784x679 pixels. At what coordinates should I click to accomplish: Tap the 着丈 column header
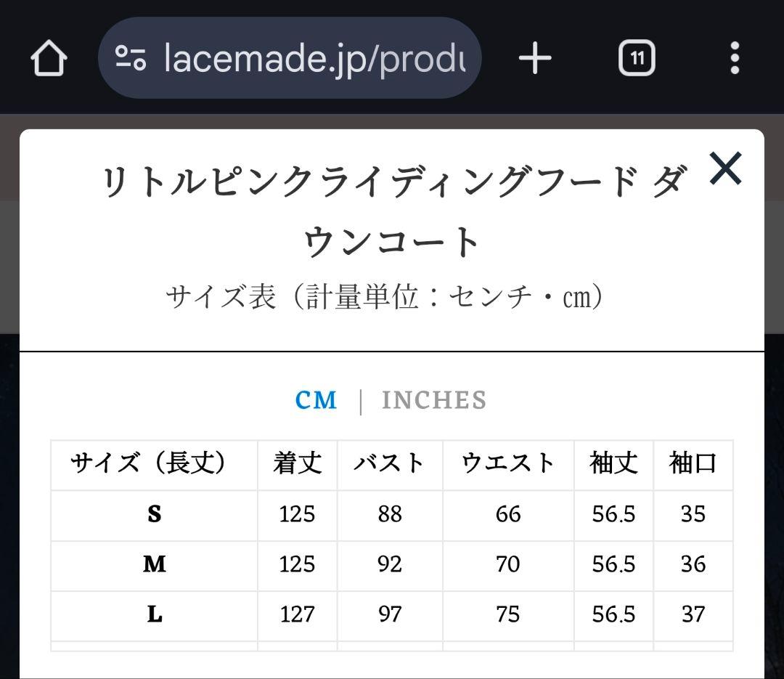point(297,463)
